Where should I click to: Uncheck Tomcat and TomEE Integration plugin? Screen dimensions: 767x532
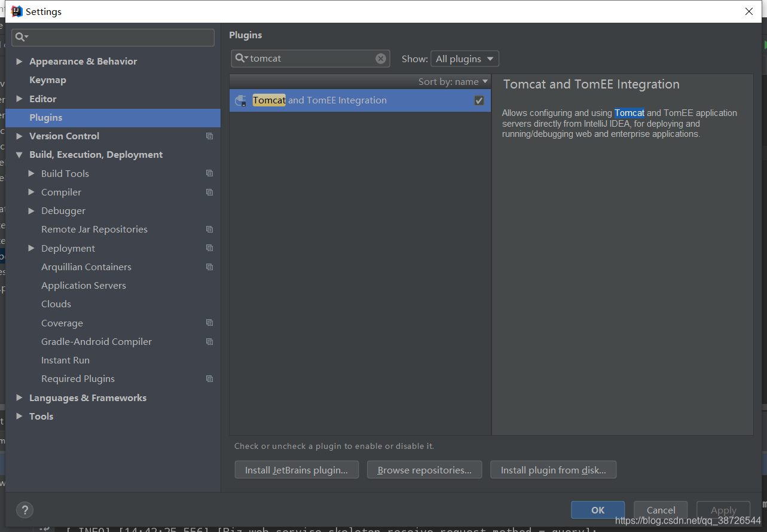[479, 100]
